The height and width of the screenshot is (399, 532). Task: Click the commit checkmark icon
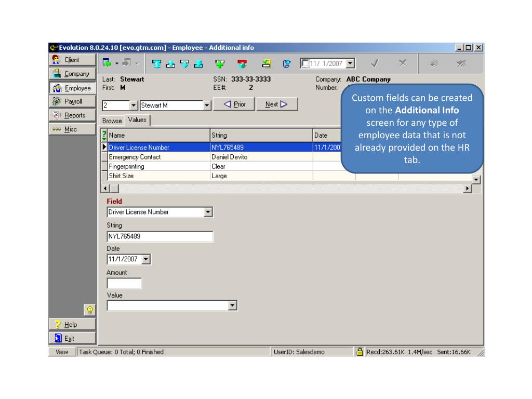[375, 63]
